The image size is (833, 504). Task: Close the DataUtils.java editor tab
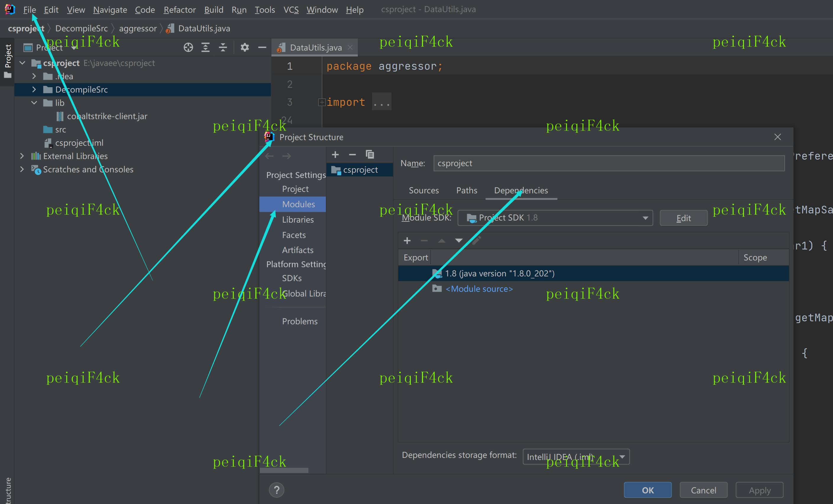tap(350, 48)
